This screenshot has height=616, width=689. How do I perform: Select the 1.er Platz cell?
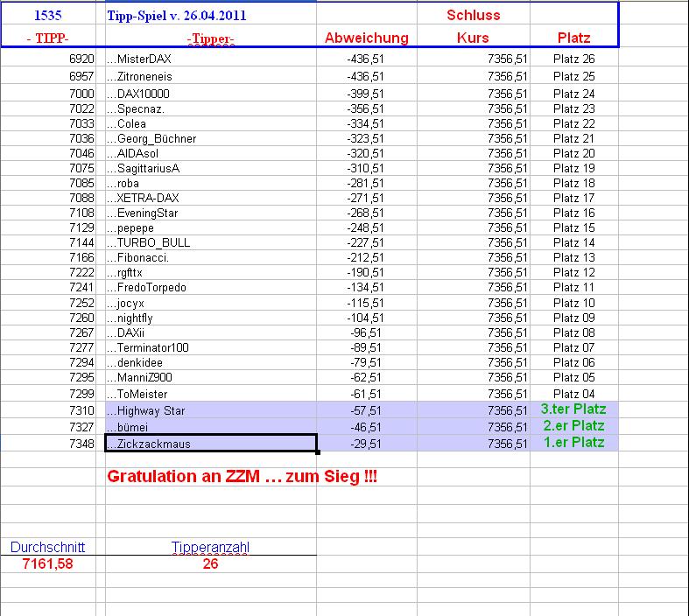573,443
